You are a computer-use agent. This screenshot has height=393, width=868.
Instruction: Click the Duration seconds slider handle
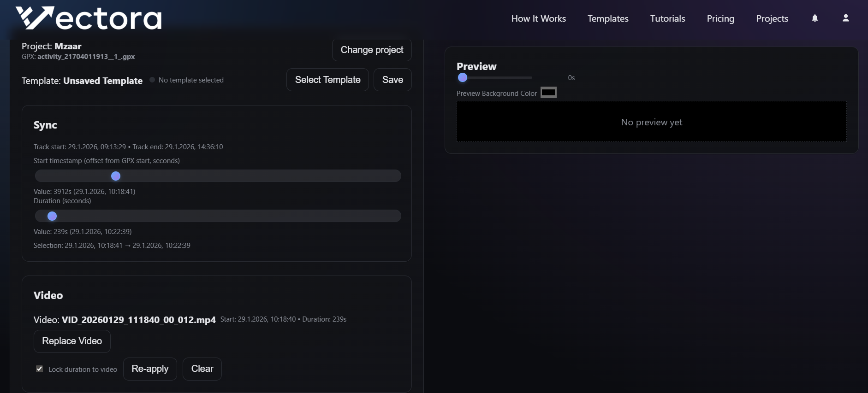(52, 216)
